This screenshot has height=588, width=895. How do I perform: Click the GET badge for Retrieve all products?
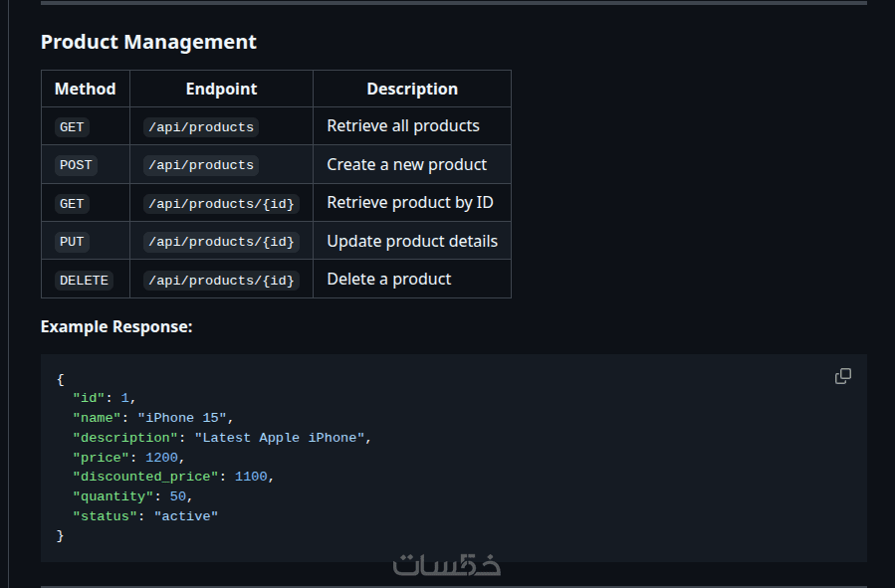click(73, 127)
